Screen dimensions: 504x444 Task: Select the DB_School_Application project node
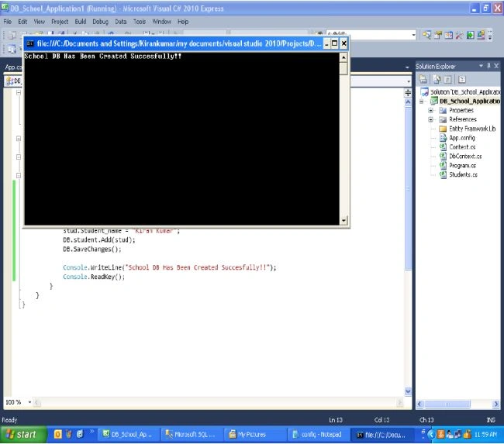click(x=465, y=102)
